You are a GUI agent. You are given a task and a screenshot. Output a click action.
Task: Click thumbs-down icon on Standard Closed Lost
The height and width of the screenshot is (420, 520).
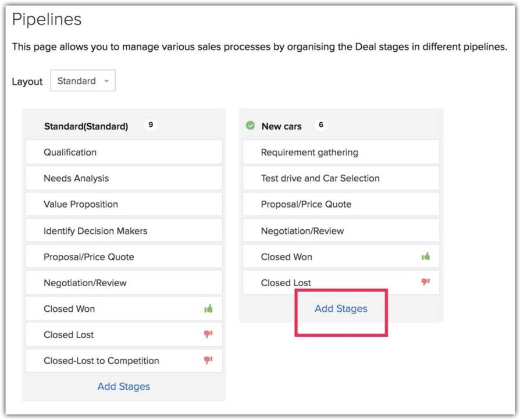coord(208,334)
